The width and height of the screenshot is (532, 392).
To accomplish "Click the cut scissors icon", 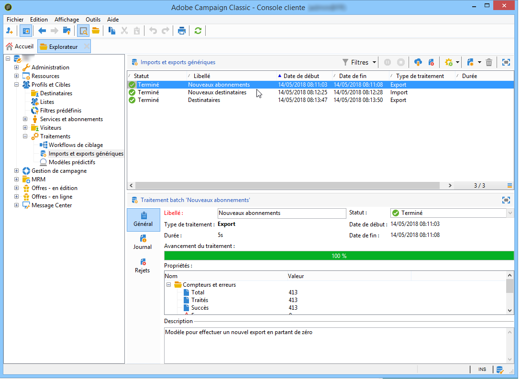I will [x=124, y=31].
